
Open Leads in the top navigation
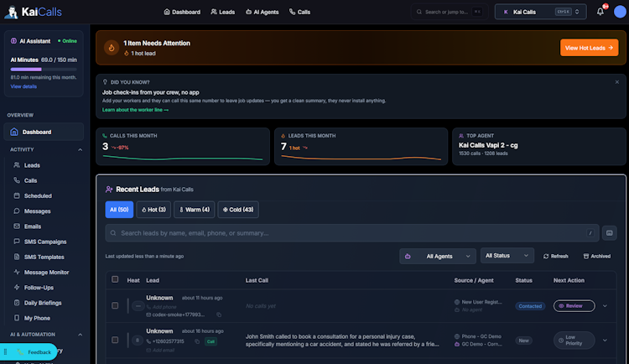pos(222,12)
